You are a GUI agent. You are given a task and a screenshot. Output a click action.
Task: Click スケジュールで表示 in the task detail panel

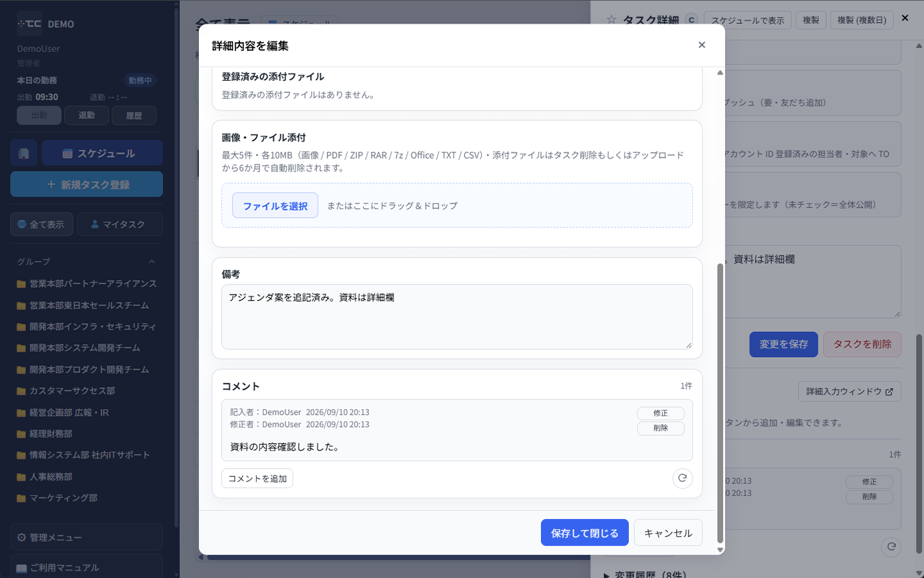[x=748, y=21]
